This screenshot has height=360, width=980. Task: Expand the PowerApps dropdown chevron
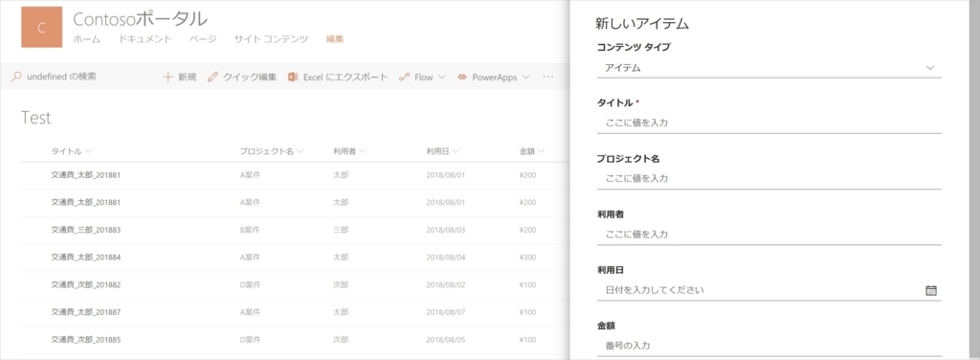[525, 77]
